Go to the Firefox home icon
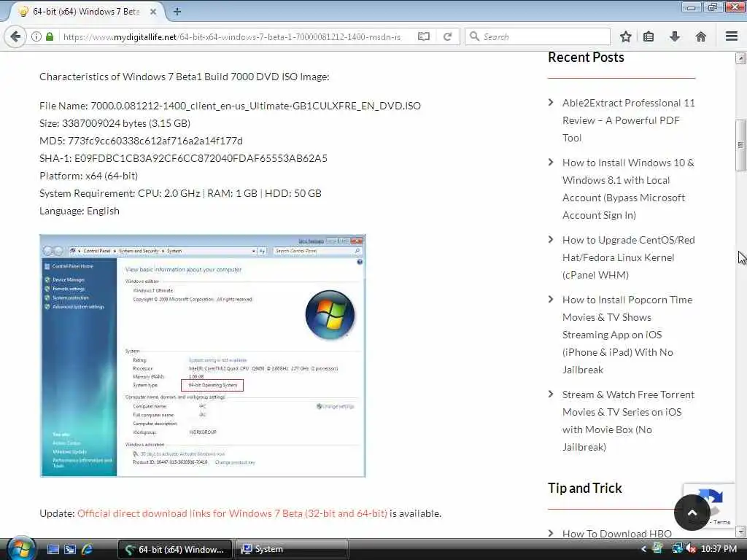The image size is (747, 560). tap(701, 36)
